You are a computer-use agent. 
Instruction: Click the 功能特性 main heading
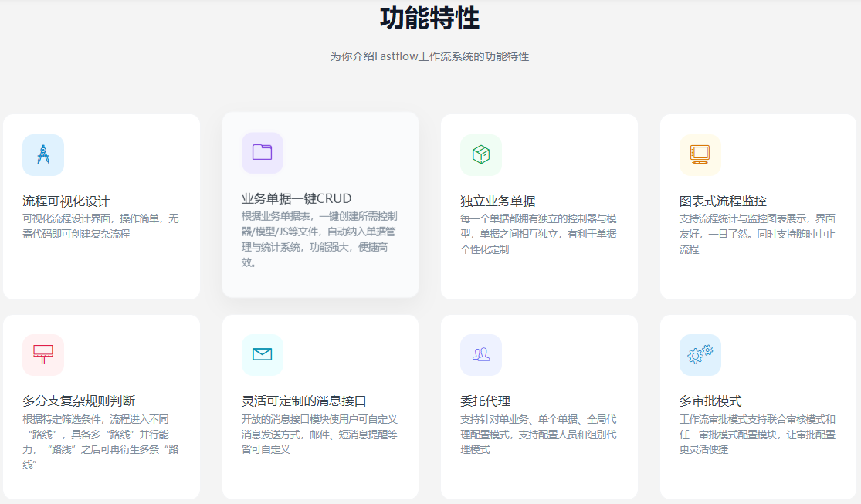click(429, 19)
